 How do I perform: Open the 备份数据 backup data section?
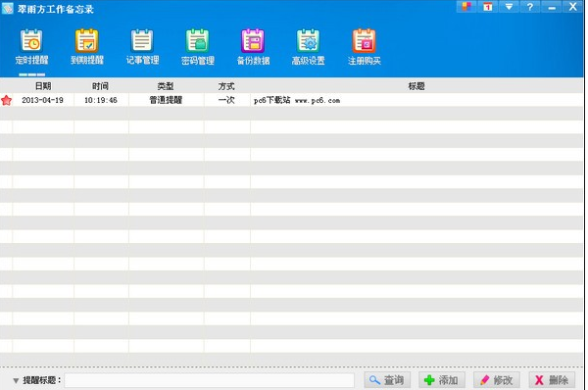[253, 46]
